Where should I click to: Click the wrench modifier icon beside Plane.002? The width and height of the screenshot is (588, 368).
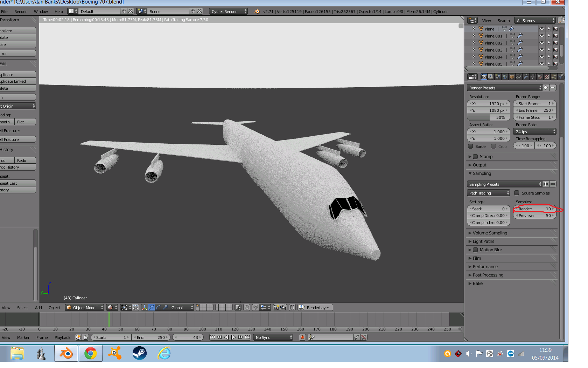[x=520, y=43]
